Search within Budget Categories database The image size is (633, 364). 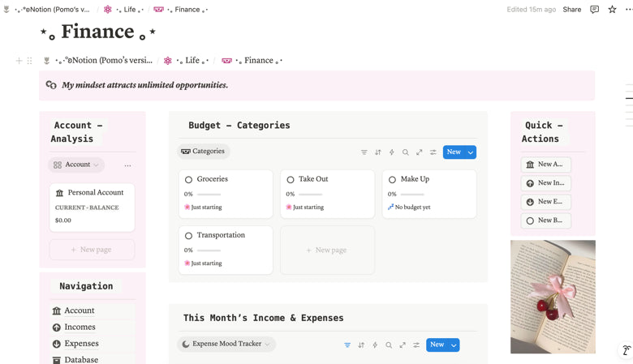[x=406, y=152]
